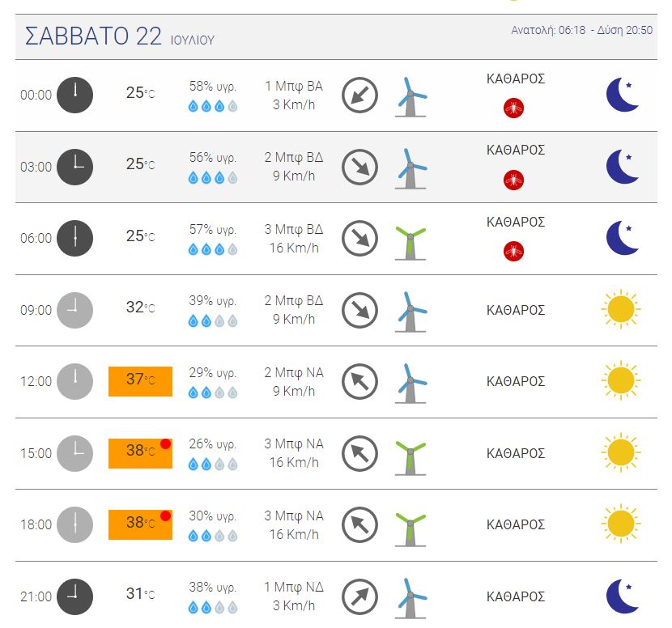Click the Ανατολή 06:18 sunrise text
This screenshot has width=672, height=628.
pyautogui.click(x=548, y=30)
